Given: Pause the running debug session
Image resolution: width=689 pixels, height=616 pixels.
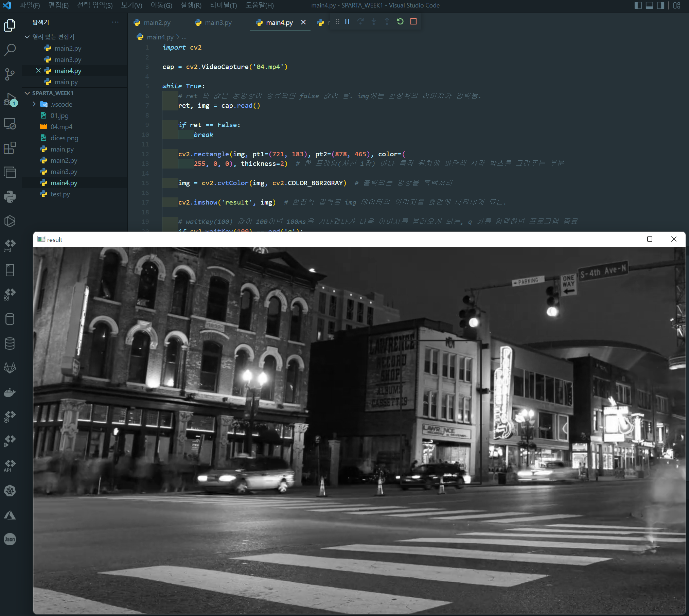Looking at the screenshot, I should (x=347, y=22).
